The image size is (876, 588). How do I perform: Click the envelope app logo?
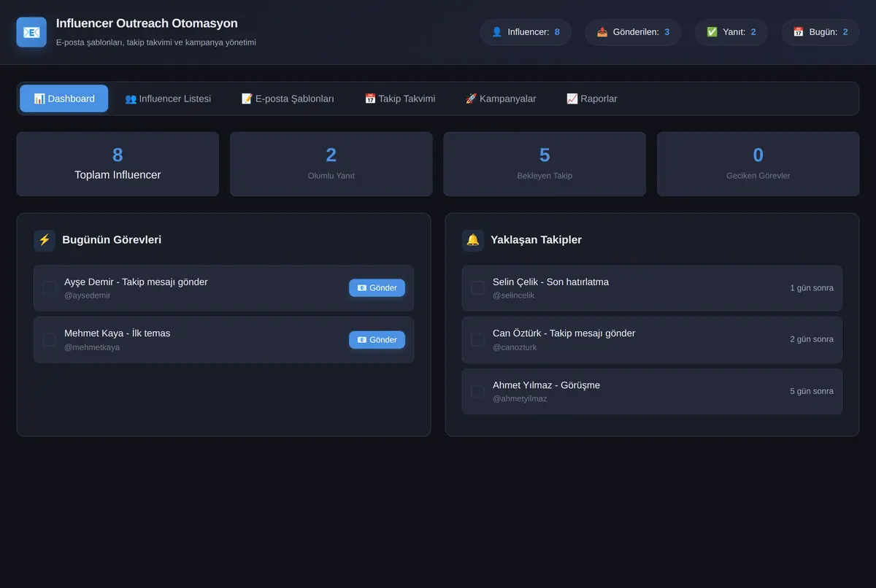click(31, 32)
